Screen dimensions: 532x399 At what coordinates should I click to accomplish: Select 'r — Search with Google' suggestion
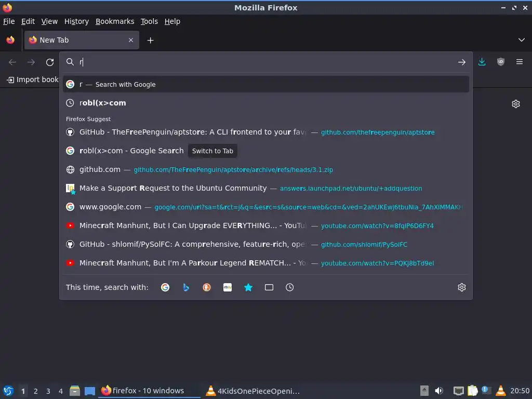[x=266, y=85]
